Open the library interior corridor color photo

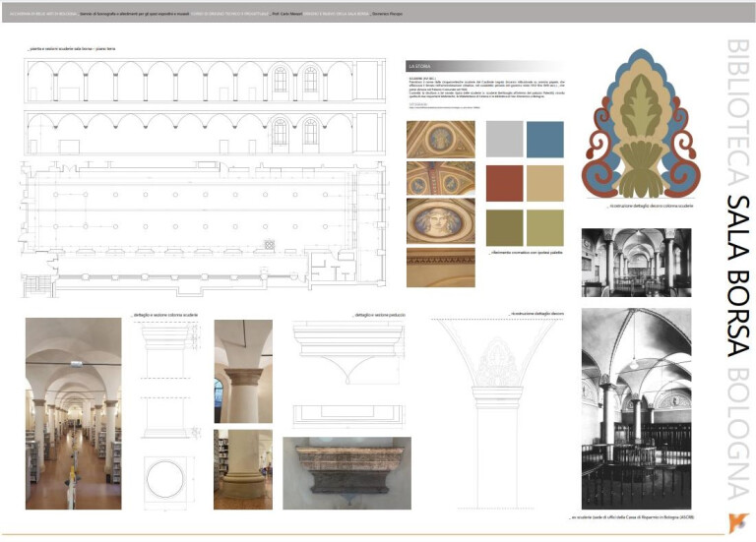[x=74, y=414]
